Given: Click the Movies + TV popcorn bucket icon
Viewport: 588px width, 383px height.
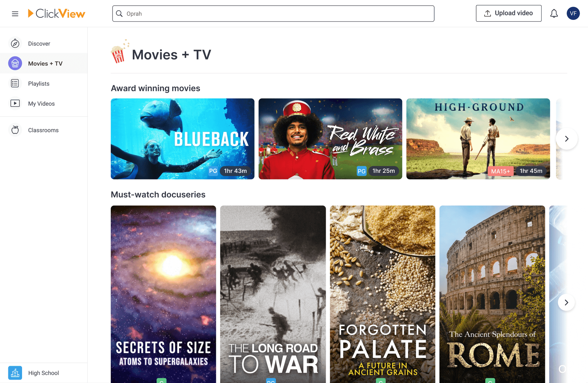Looking at the screenshot, I should tap(15, 63).
